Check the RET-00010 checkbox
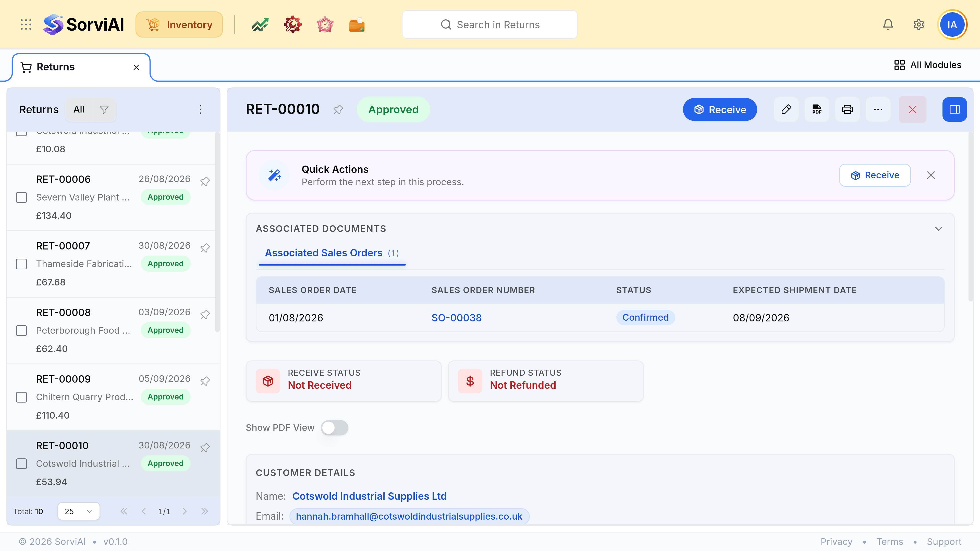 (x=21, y=464)
